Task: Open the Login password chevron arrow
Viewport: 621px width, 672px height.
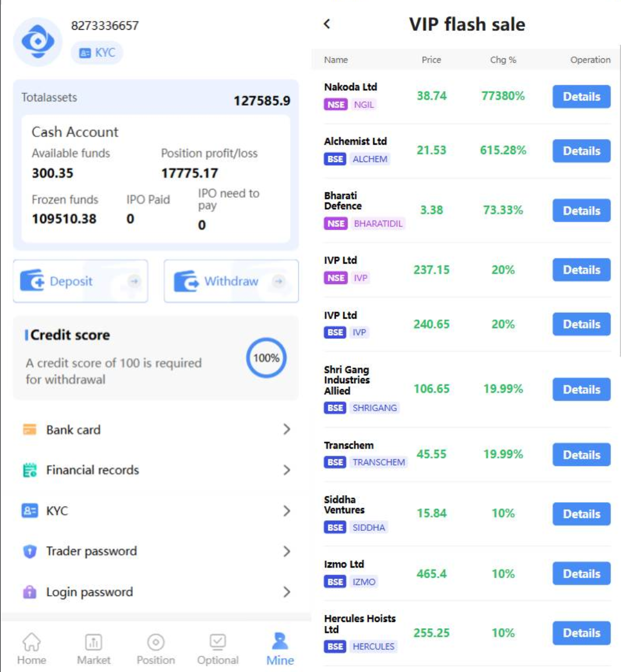Action: [286, 592]
